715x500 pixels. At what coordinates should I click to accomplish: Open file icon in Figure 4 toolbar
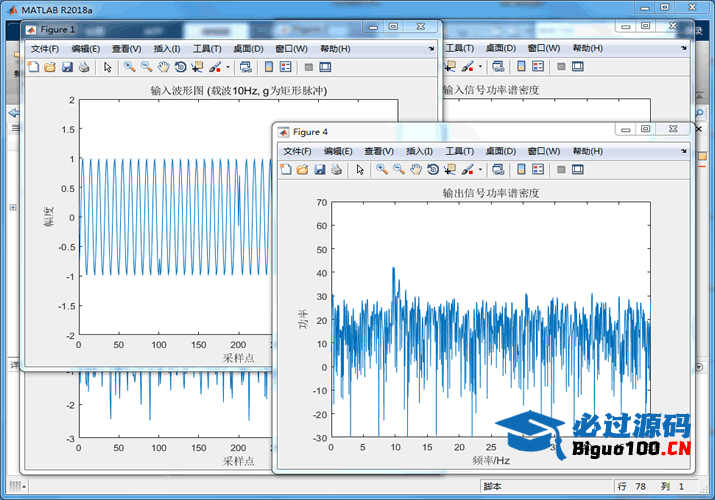point(302,170)
